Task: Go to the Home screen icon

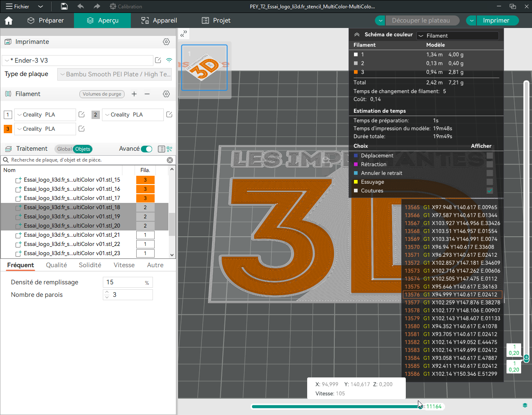Action: [9, 20]
